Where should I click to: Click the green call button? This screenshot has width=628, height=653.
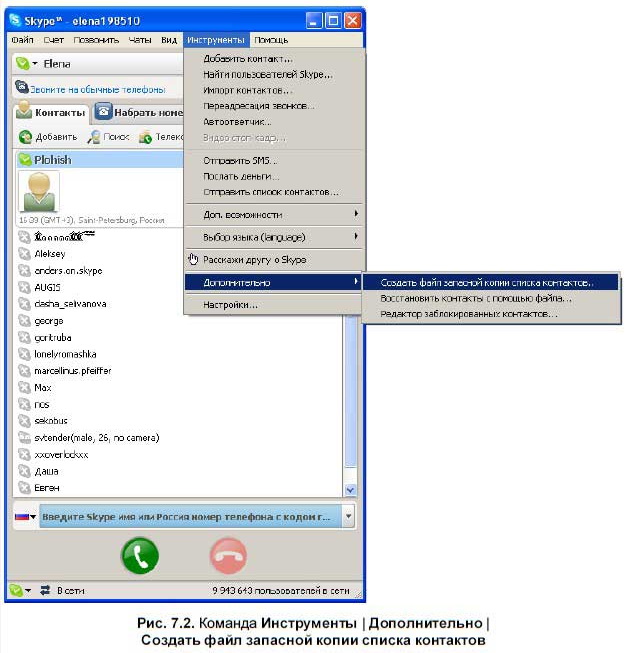140,555
